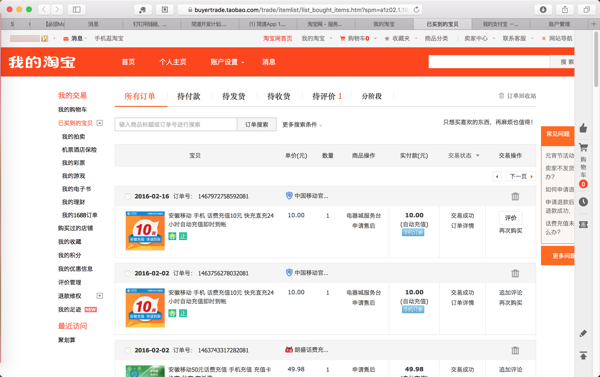Reload page via address bar icon
The width and height of the screenshot is (600, 377).
[x=416, y=10]
